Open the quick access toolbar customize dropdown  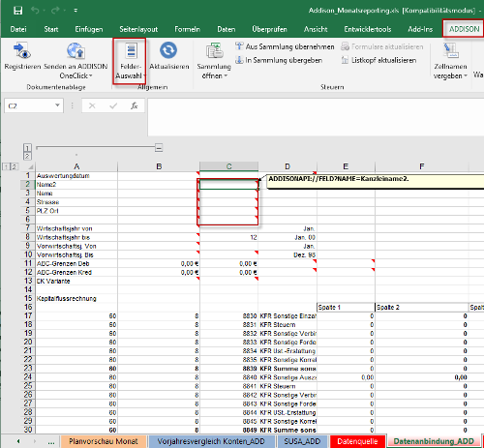pyautogui.click(x=76, y=11)
